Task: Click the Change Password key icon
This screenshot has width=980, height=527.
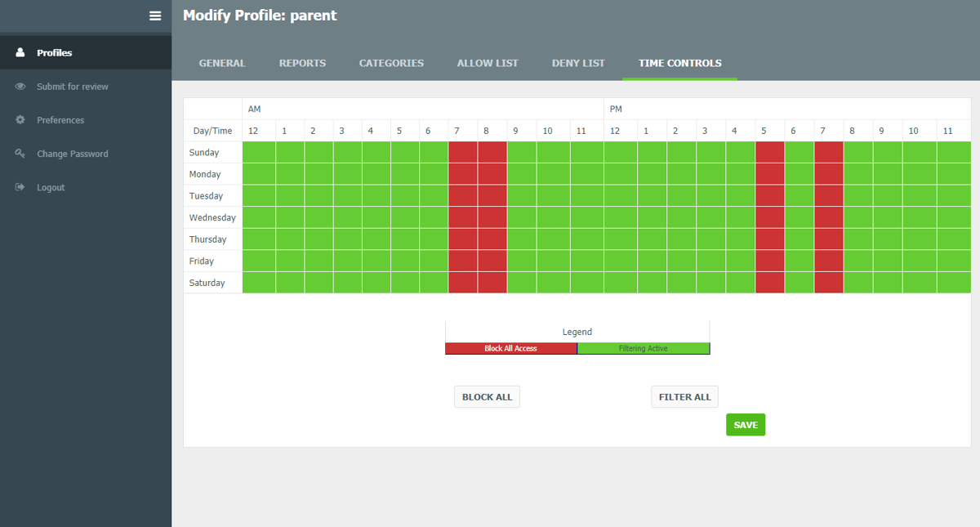Action: tap(19, 153)
